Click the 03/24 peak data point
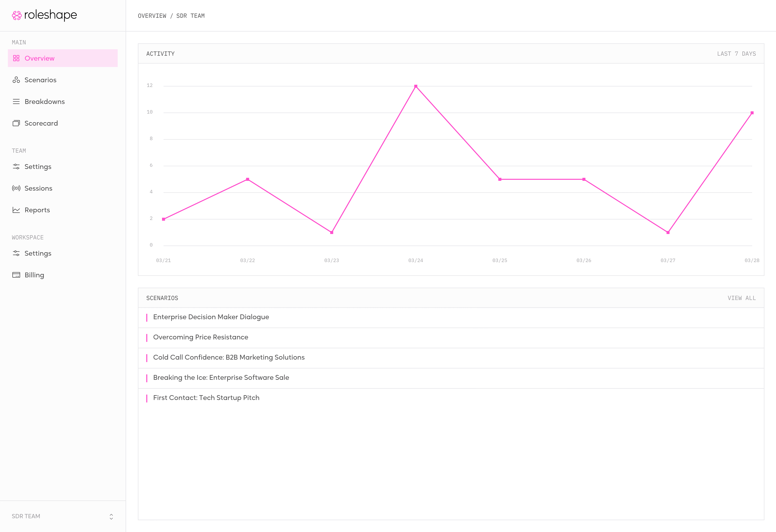This screenshot has height=532, width=776. tap(416, 86)
